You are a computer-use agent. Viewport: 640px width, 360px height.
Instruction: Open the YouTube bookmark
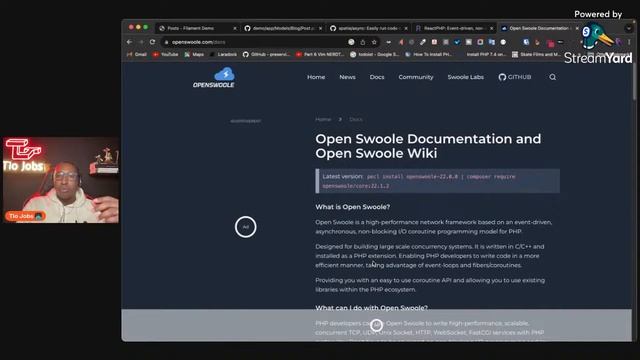point(166,54)
